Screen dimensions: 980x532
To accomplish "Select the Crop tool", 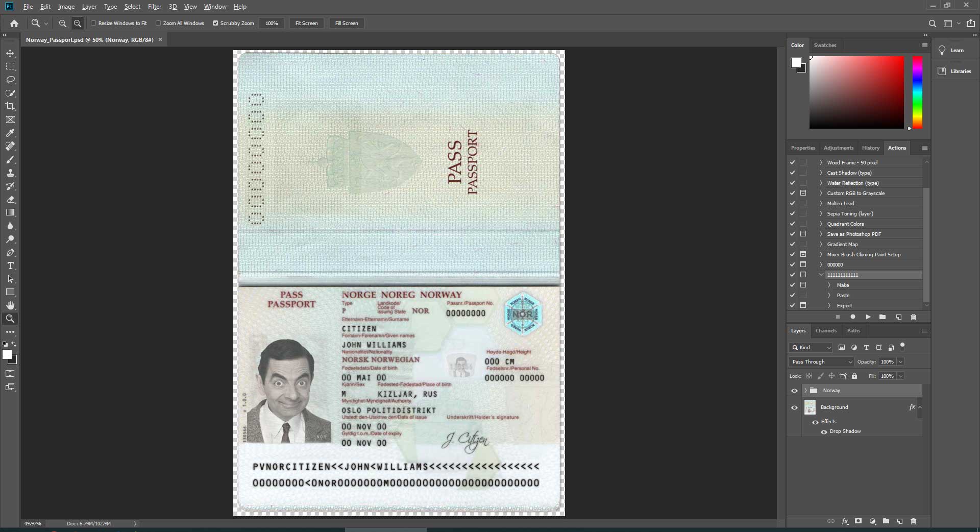I will pyautogui.click(x=10, y=106).
